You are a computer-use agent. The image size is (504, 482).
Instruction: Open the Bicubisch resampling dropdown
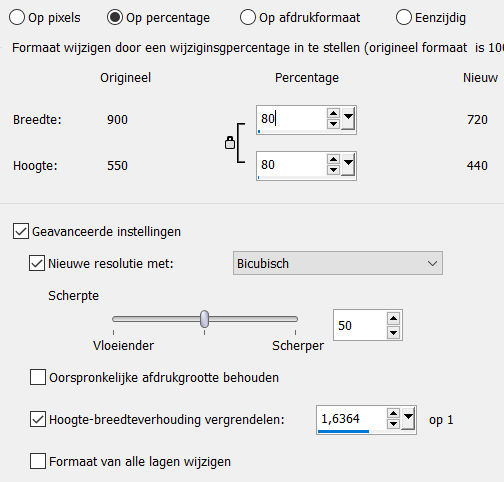(x=338, y=263)
